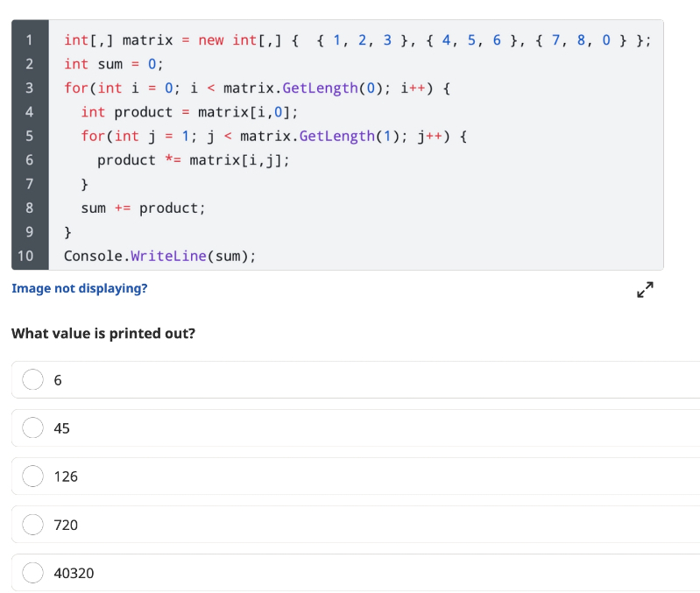Select the radio button beside 720
The height and width of the screenshot is (593, 700).
coord(33,525)
